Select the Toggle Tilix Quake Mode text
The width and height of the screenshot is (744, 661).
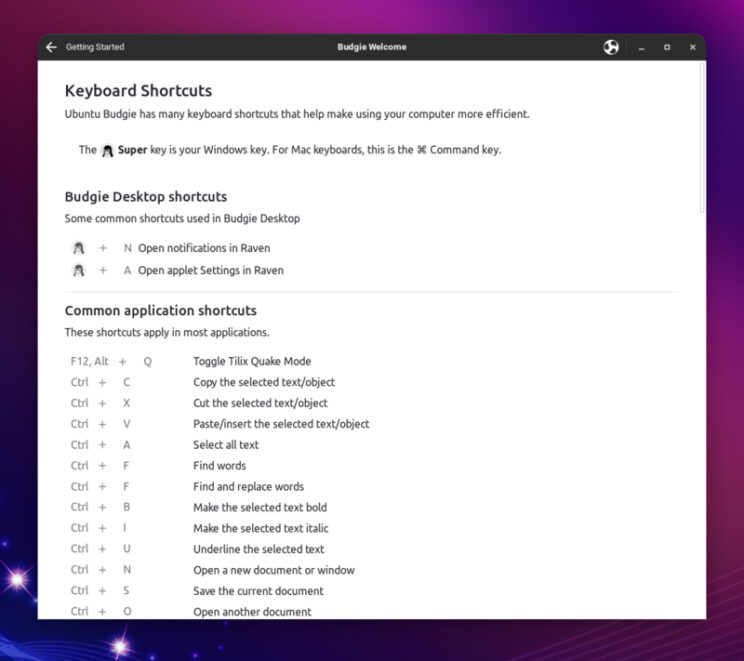click(x=252, y=362)
